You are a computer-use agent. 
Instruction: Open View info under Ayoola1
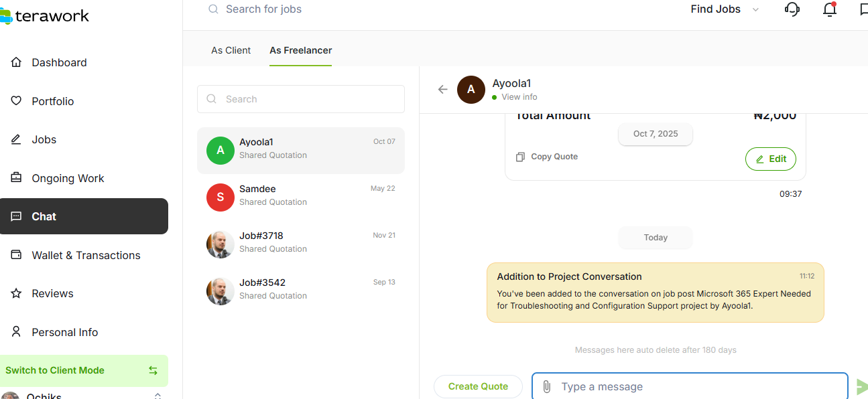(519, 97)
